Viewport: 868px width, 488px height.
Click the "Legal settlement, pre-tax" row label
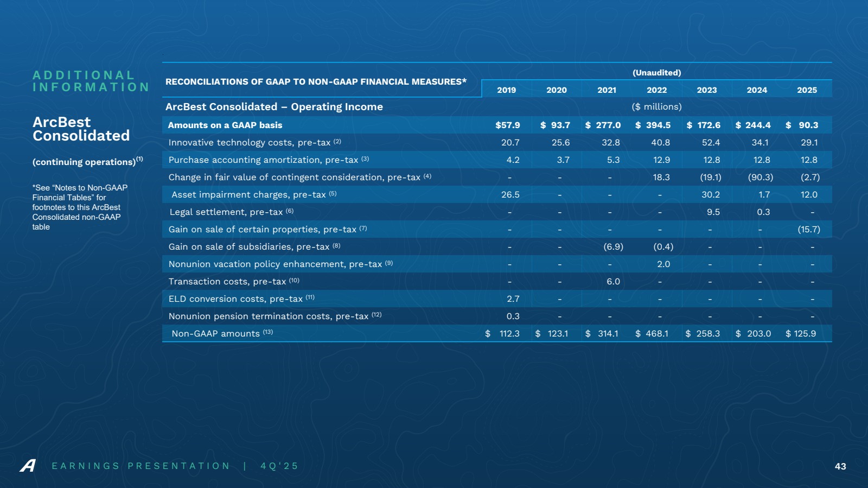click(232, 212)
